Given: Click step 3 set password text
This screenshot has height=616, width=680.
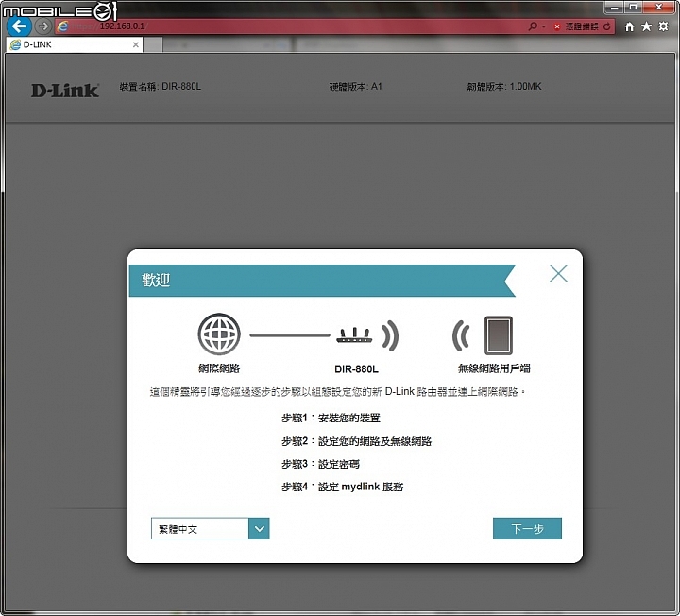Looking at the screenshot, I should (320, 464).
